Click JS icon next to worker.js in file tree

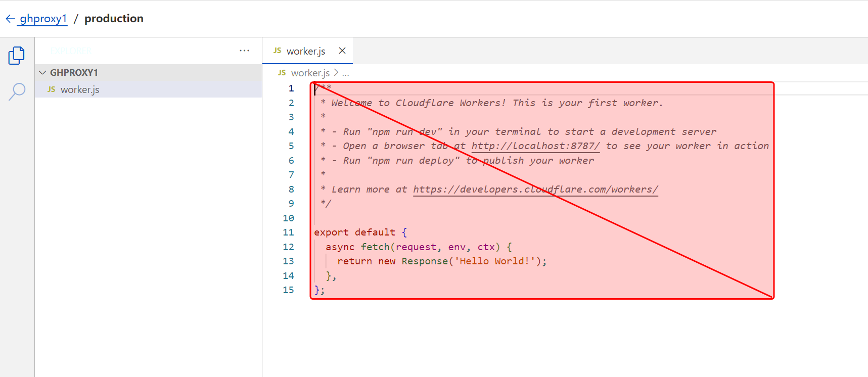pyautogui.click(x=51, y=89)
